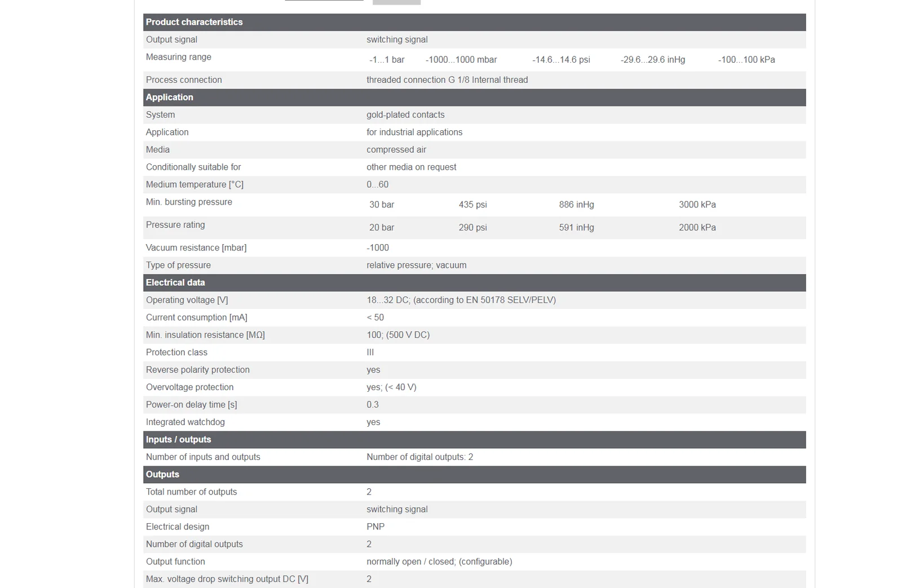This screenshot has height=588, width=902.
Task: Click the "Inputs / outputs" section header
Action: click(x=474, y=440)
